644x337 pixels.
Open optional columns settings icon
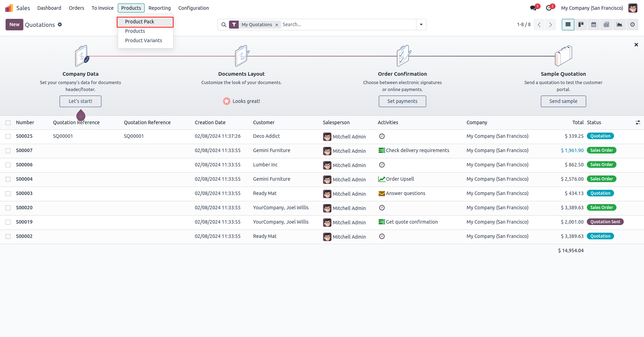[x=638, y=122]
